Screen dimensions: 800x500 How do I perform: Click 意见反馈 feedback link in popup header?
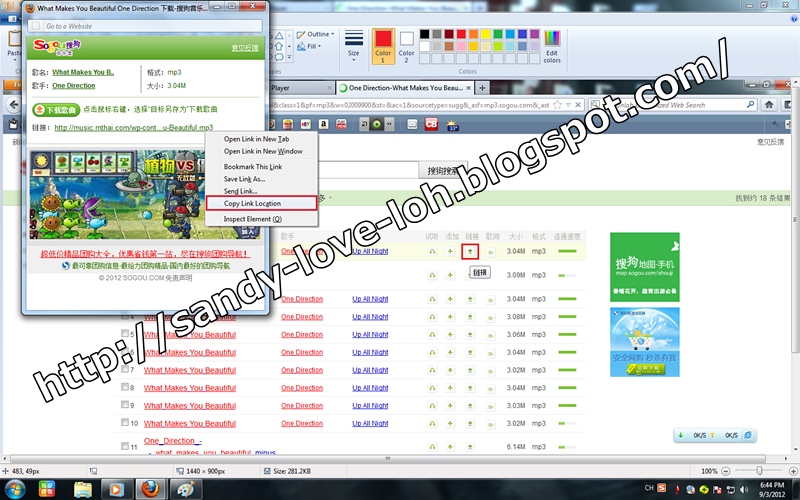pos(245,48)
